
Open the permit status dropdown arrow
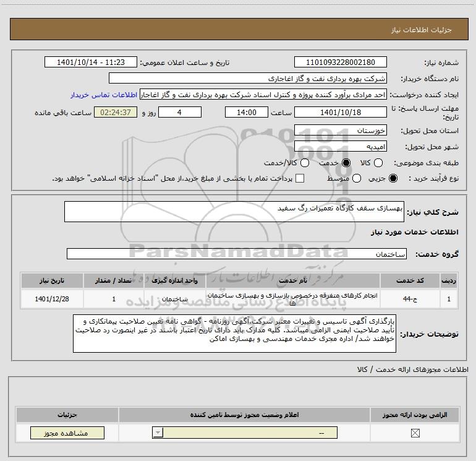pos(158,433)
